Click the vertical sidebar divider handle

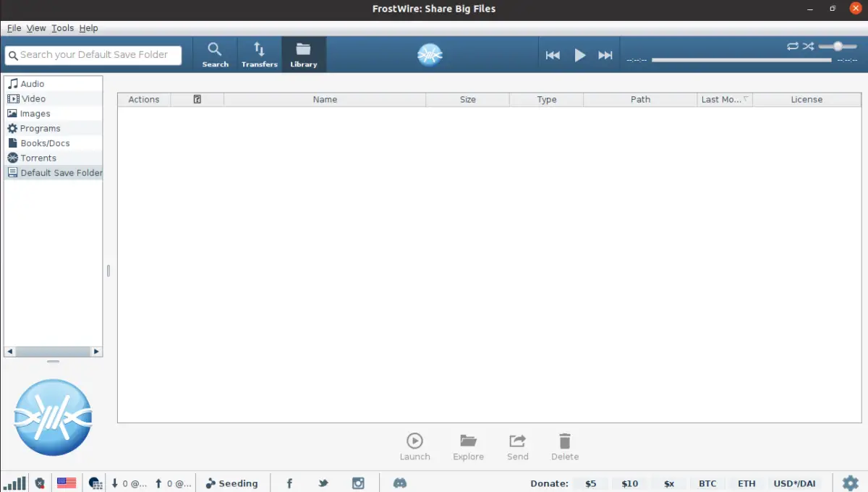[x=109, y=271]
